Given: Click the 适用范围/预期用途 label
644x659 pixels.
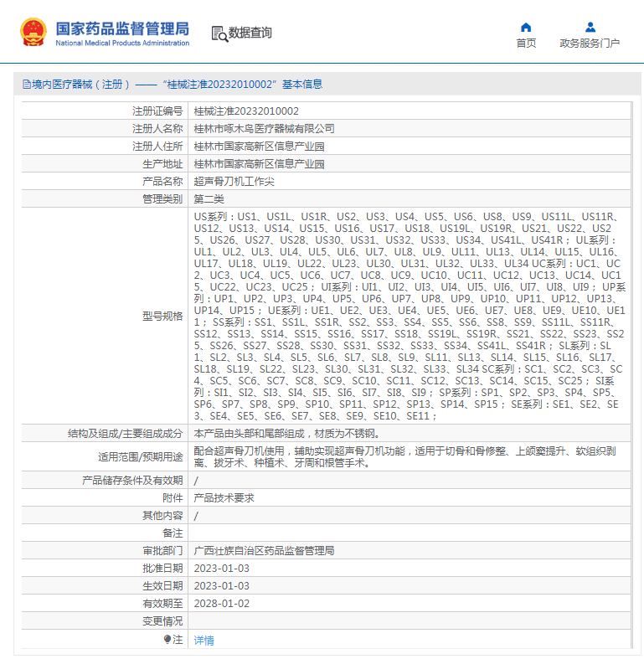Looking at the screenshot, I should point(141,457).
